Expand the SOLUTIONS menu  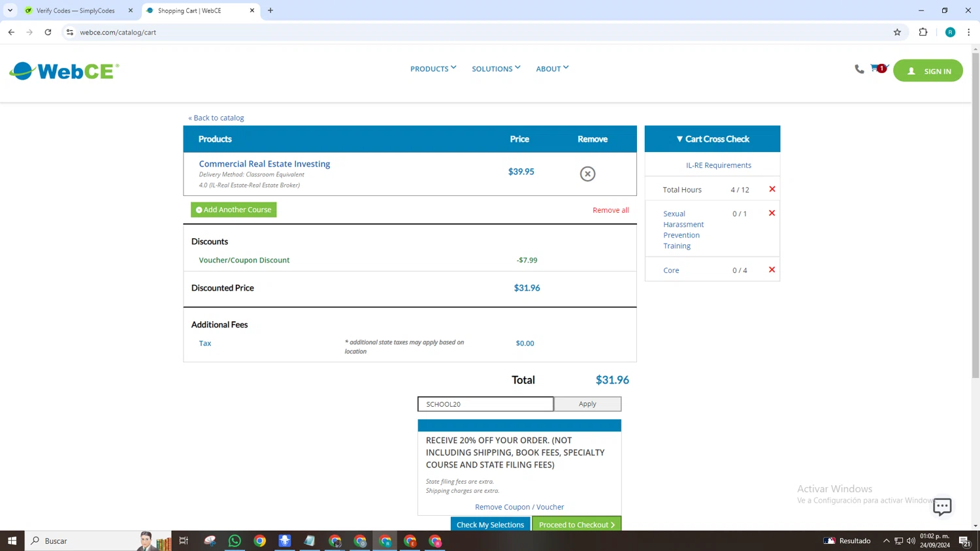coord(496,69)
